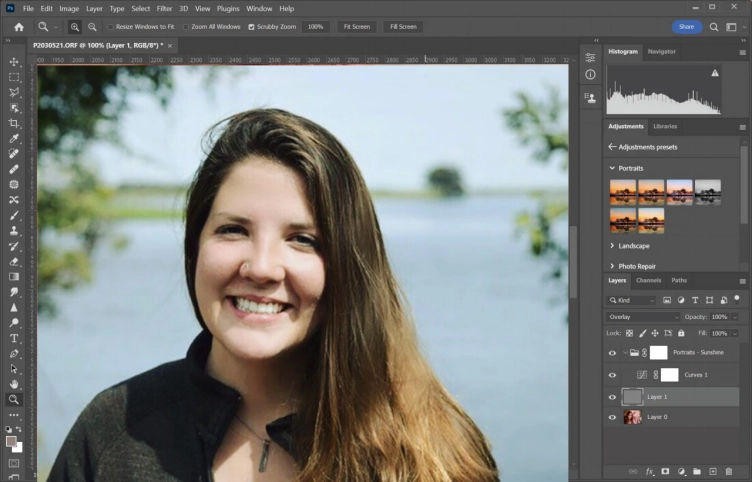Image resolution: width=753 pixels, height=482 pixels.
Task: Hide the Curves 1 adjustment layer
Action: pos(612,375)
